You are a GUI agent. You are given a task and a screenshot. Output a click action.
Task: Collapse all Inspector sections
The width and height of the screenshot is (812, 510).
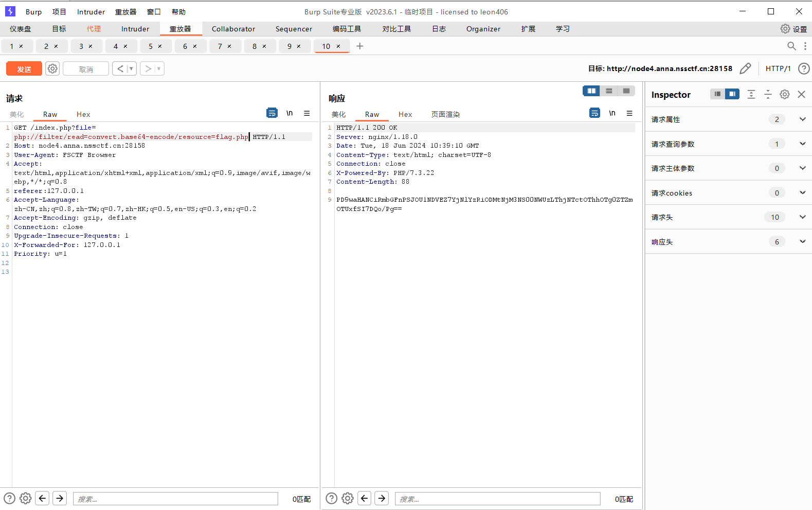(x=768, y=94)
